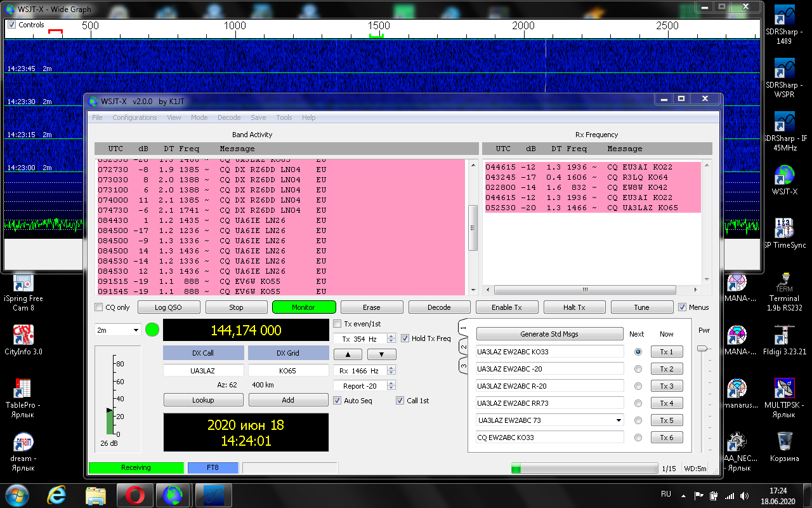Click the Enable Tx button
Image resolution: width=812 pixels, height=508 pixels.
click(506, 307)
